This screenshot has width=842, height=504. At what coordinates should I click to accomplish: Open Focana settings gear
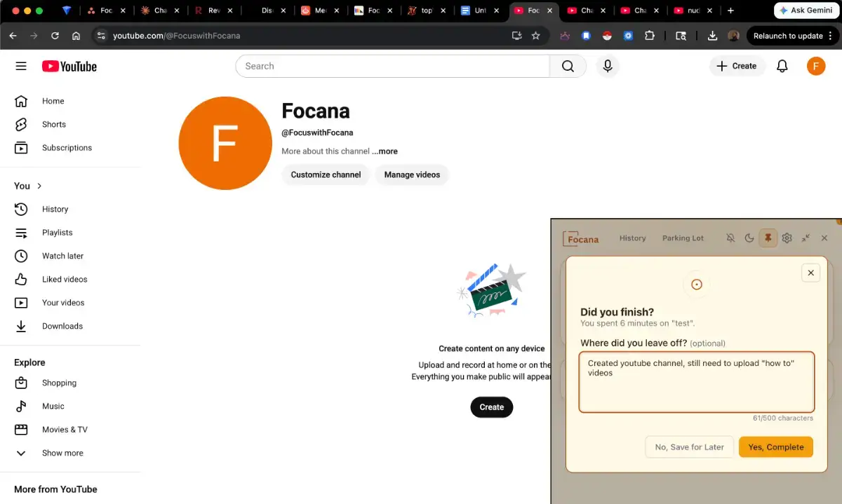click(x=787, y=238)
